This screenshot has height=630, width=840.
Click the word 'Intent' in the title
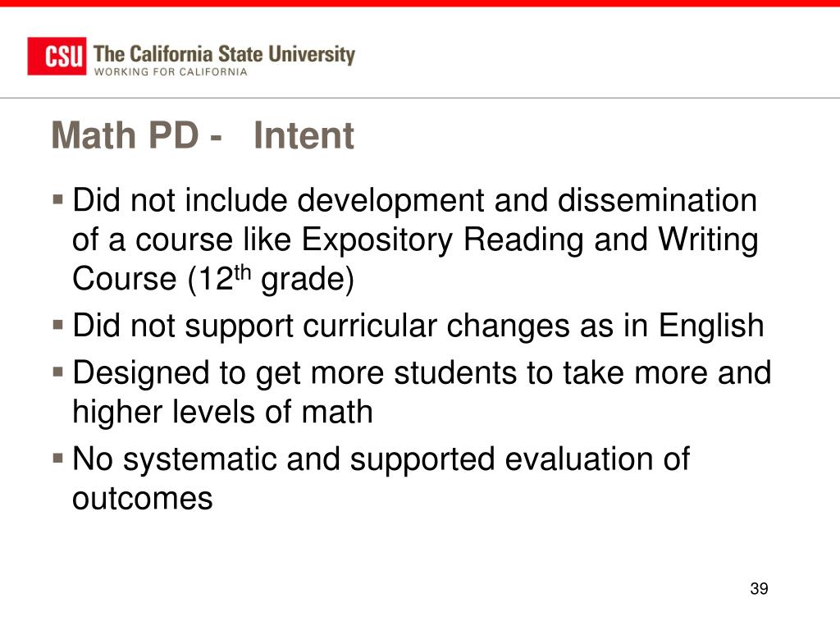pyautogui.click(x=304, y=135)
